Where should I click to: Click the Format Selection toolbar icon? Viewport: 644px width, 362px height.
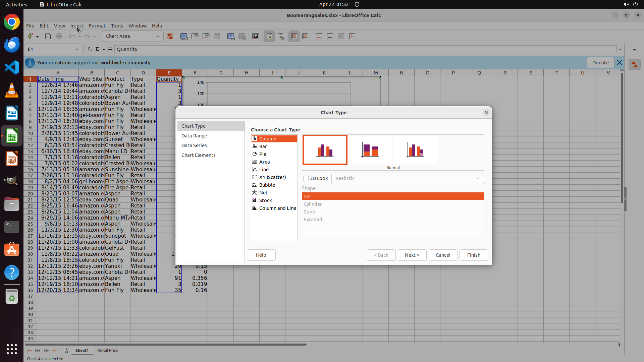coord(170,36)
